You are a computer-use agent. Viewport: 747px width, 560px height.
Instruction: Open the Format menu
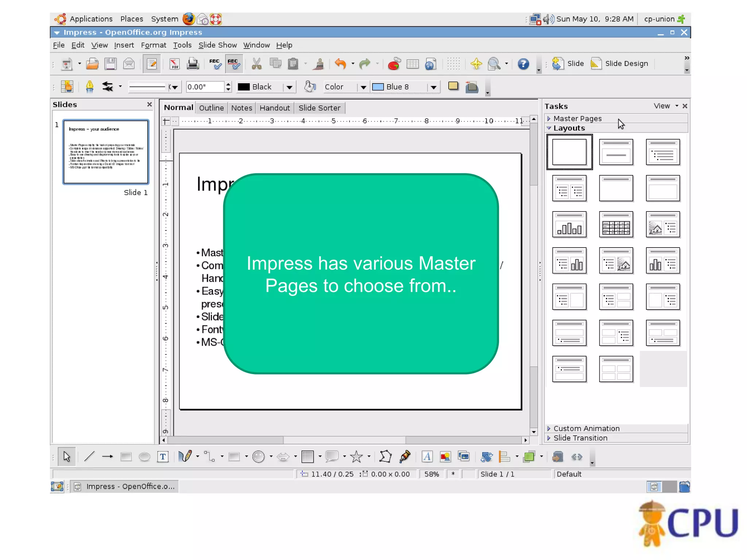tap(154, 45)
